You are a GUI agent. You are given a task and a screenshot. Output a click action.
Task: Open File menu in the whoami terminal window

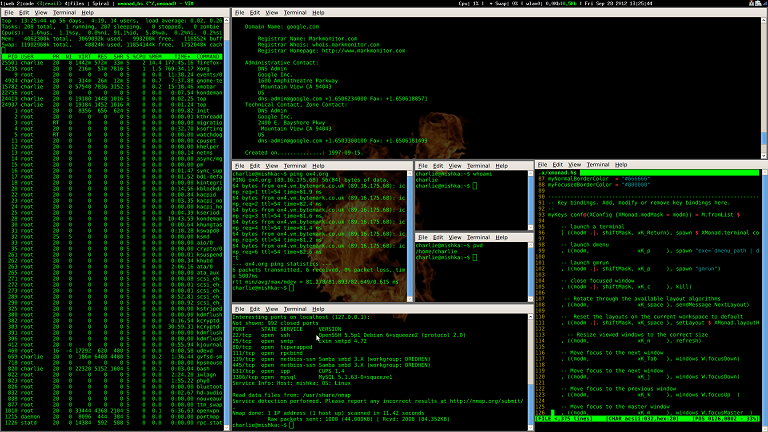click(x=423, y=166)
